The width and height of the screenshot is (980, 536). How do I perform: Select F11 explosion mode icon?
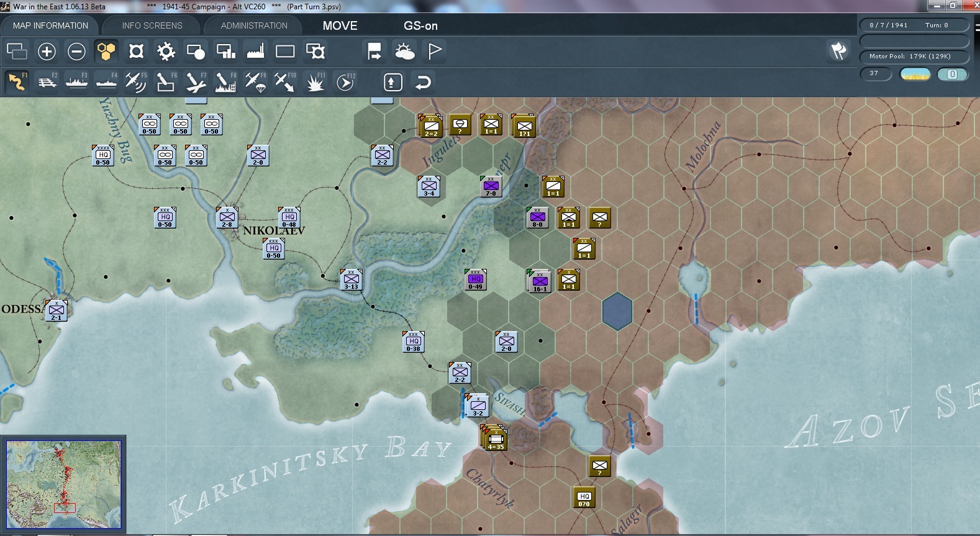click(315, 82)
